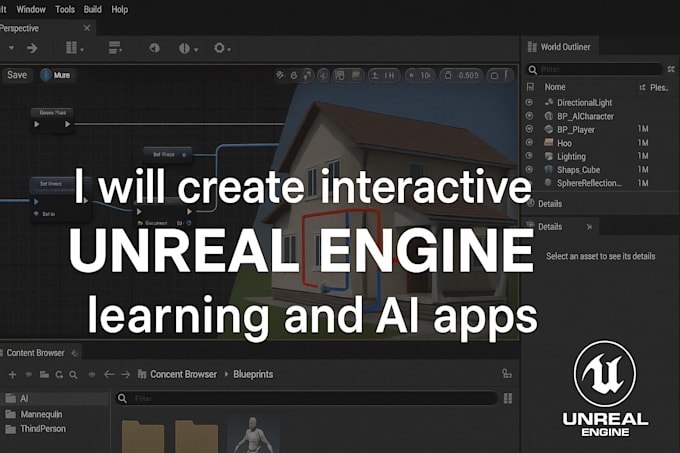Click the forward arrow in the main toolbar
The image size is (680, 453).
coord(32,48)
